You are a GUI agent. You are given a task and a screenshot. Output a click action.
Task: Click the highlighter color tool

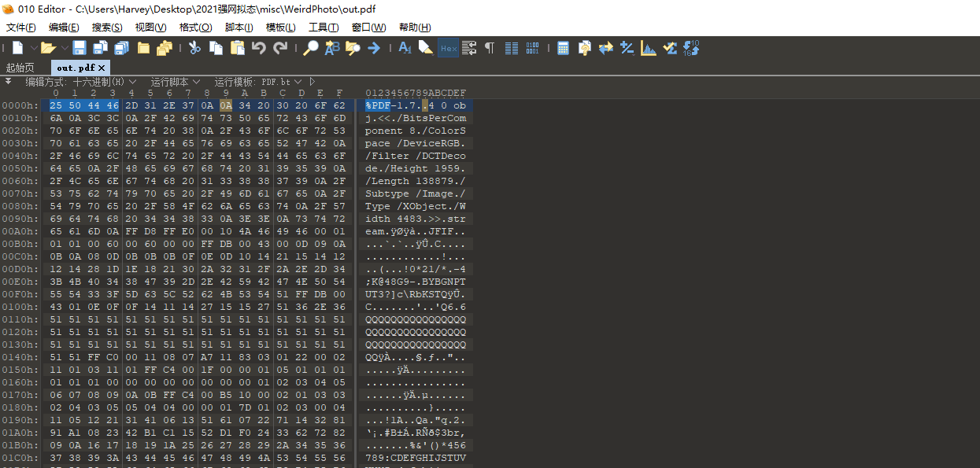[x=425, y=48]
